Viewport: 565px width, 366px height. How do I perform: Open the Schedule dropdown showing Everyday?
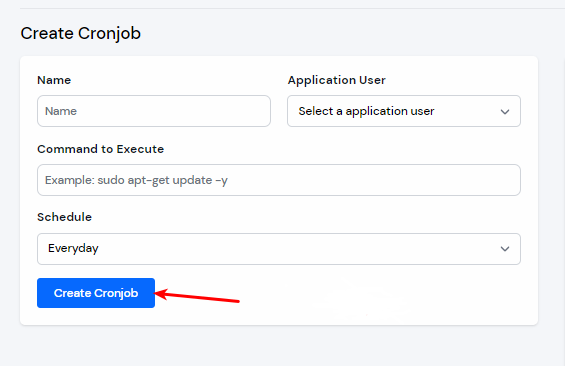pyautogui.click(x=279, y=249)
